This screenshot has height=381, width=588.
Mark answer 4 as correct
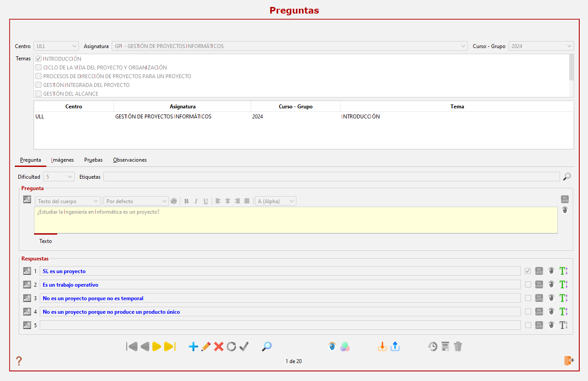(528, 312)
